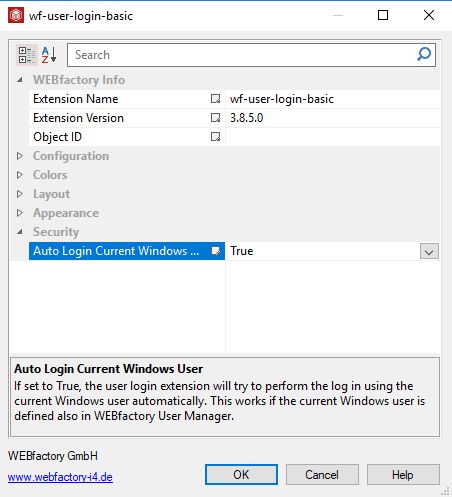Sort properties alphabetically with A-Z icon
Screen dimensions: 452x497
tap(49, 55)
